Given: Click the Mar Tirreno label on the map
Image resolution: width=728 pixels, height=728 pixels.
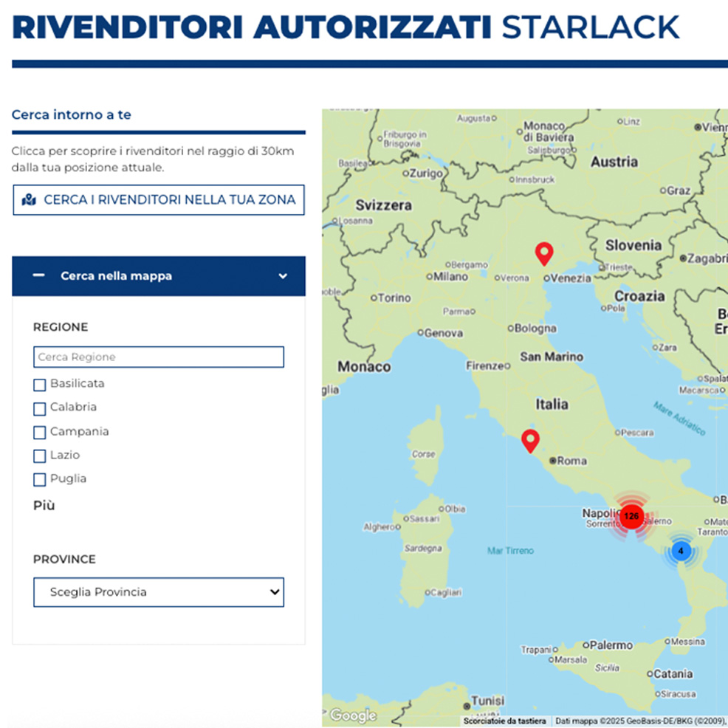Looking at the screenshot, I should click(510, 551).
